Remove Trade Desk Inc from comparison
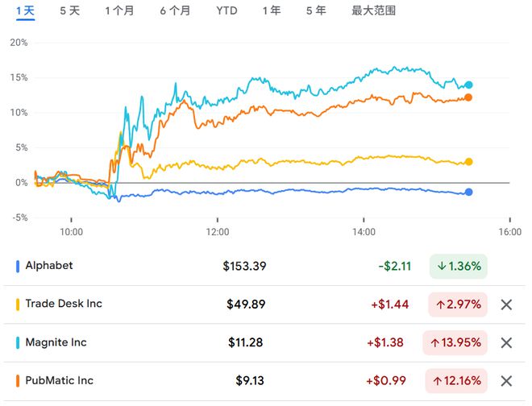This screenshot has height=406, width=532. pos(506,304)
